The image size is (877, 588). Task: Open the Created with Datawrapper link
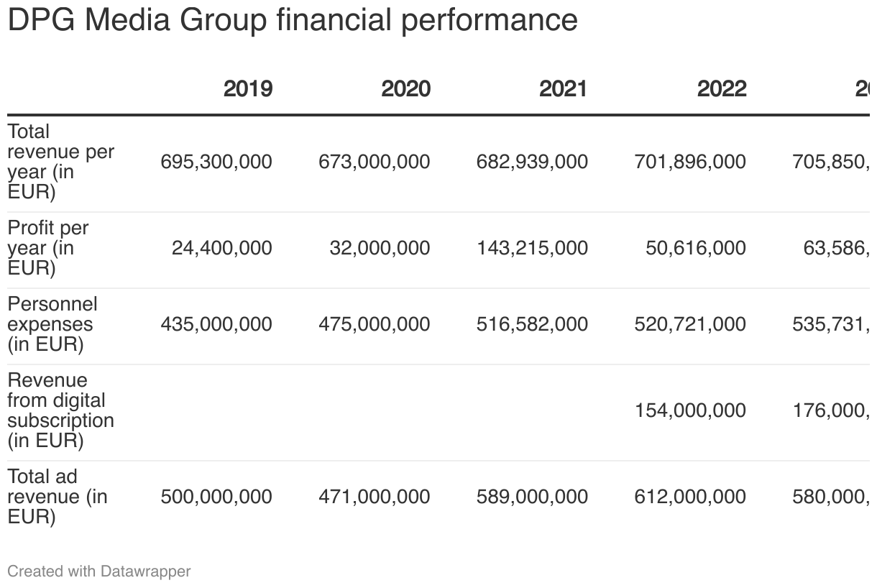(x=99, y=571)
